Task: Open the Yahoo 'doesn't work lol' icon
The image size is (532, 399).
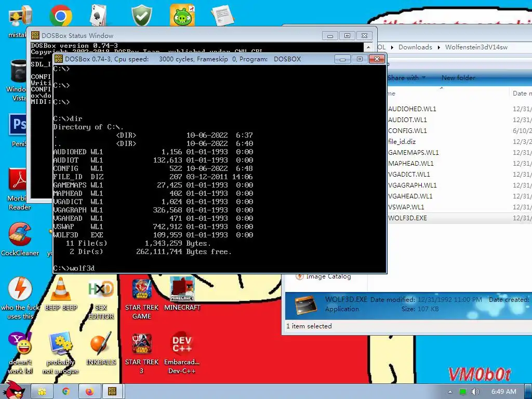Action: pos(20,353)
